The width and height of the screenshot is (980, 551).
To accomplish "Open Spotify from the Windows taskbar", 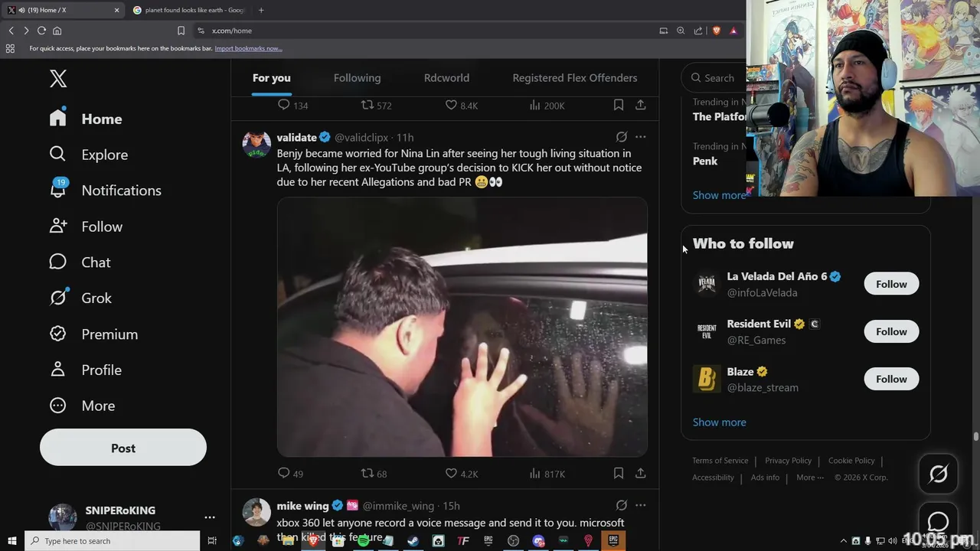I will pyautogui.click(x=363, y=541).
